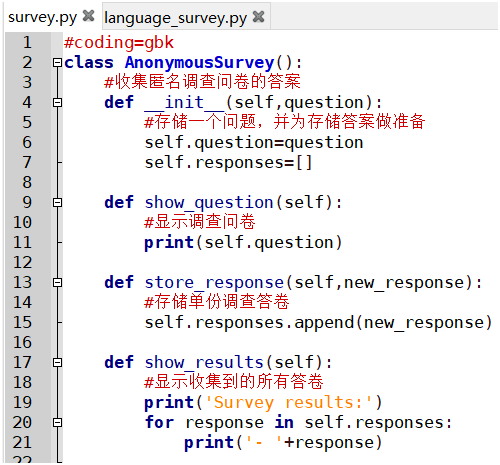Close the language_survey.py tab
500x465 pixels.
point(259,17)
